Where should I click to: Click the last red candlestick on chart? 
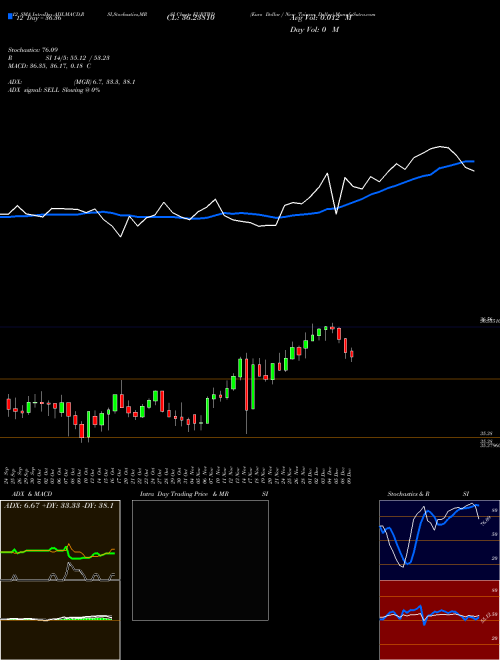click(352, 354)
